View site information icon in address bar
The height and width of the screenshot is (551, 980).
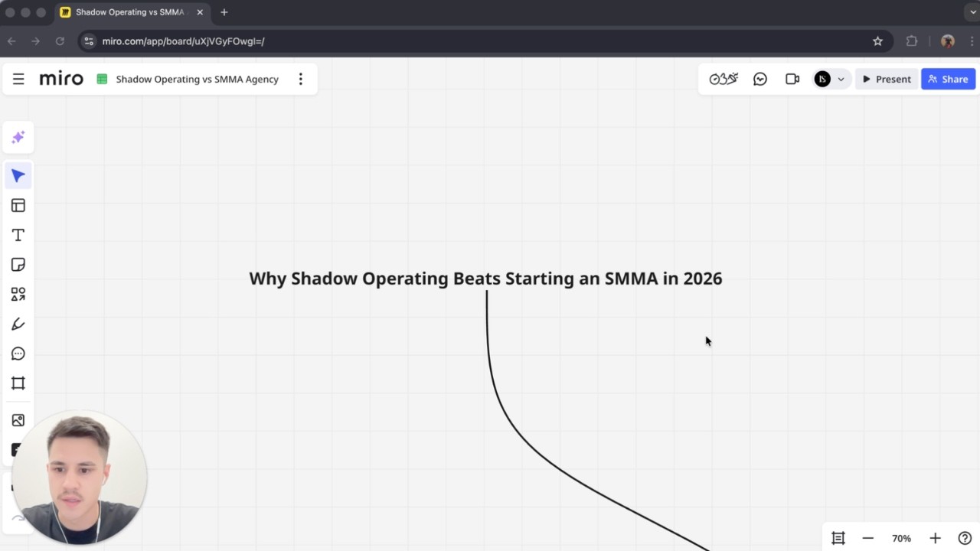click(89, 41)
